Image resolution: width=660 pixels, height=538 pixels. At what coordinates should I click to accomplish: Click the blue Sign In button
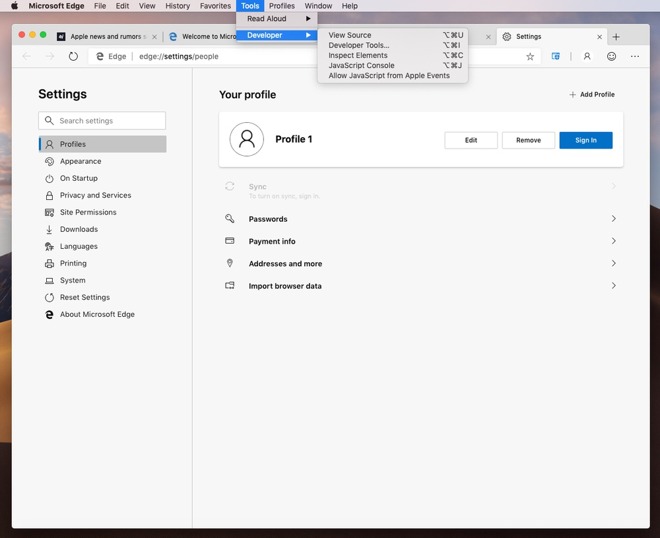585,140
